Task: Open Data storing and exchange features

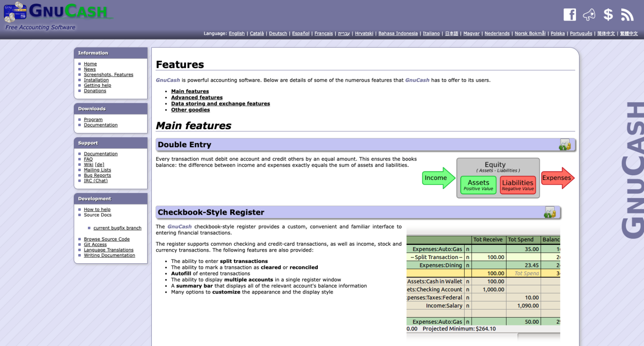Action: (x=221, y=103)
